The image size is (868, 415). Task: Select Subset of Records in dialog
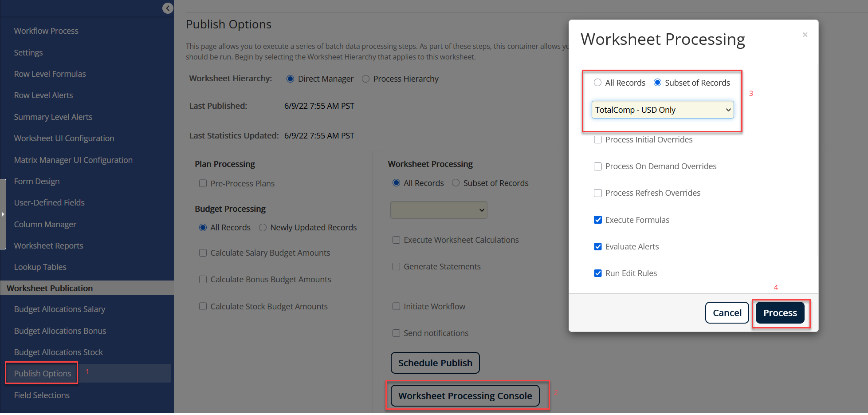(657, 83)
